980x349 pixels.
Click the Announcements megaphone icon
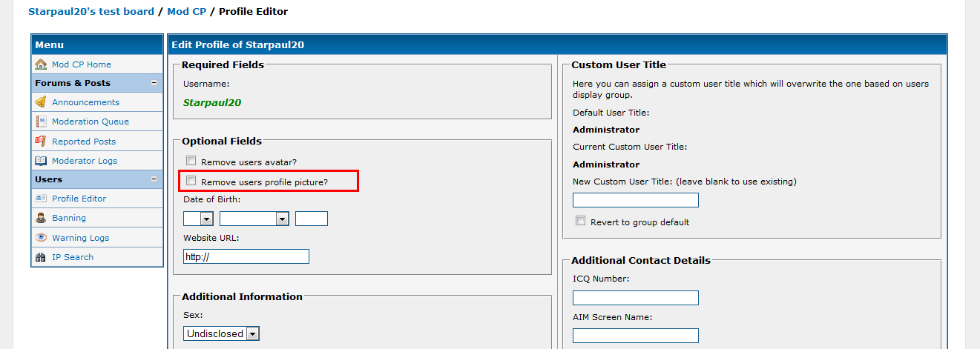(41, 102)
